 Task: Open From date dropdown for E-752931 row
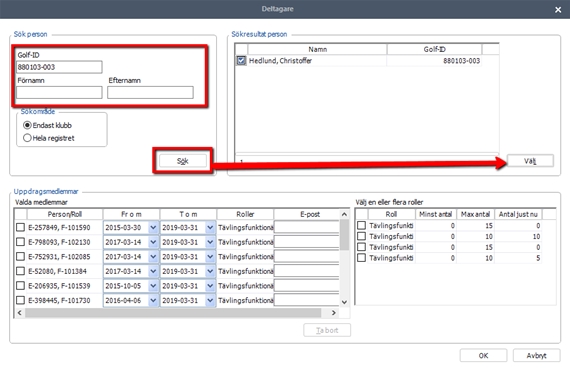153,257
